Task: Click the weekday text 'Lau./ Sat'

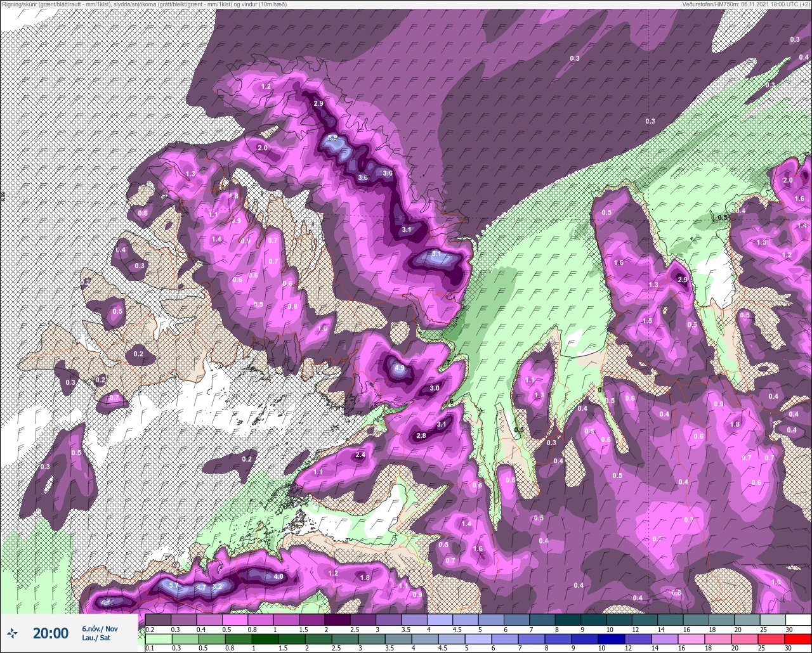Action: (96, 638)
